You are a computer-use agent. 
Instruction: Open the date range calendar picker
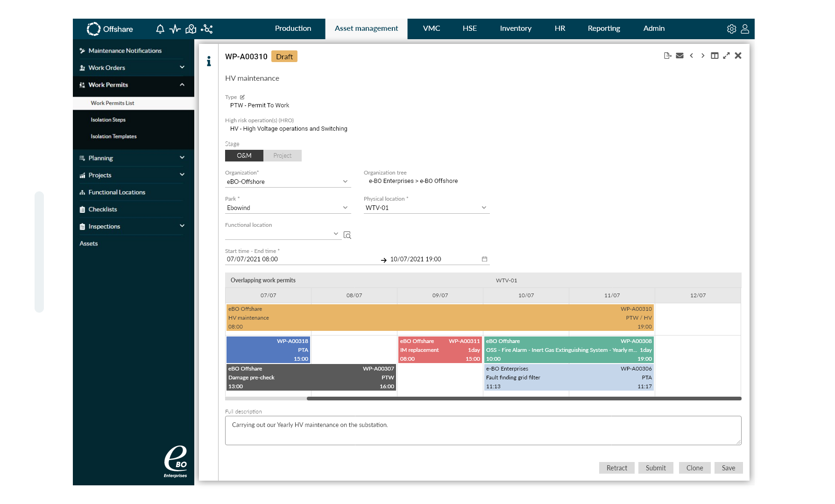tap(484, 259)
